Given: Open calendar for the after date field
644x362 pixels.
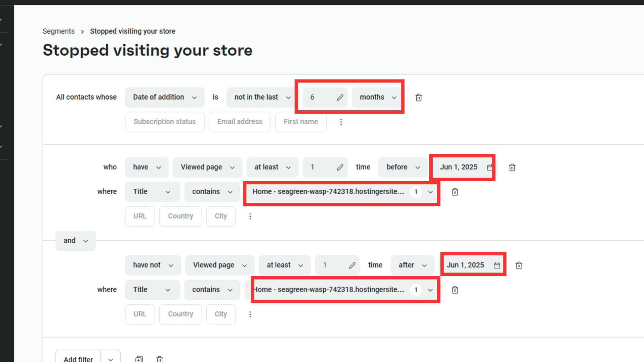Looking at the screenshot, I should 497,265.
